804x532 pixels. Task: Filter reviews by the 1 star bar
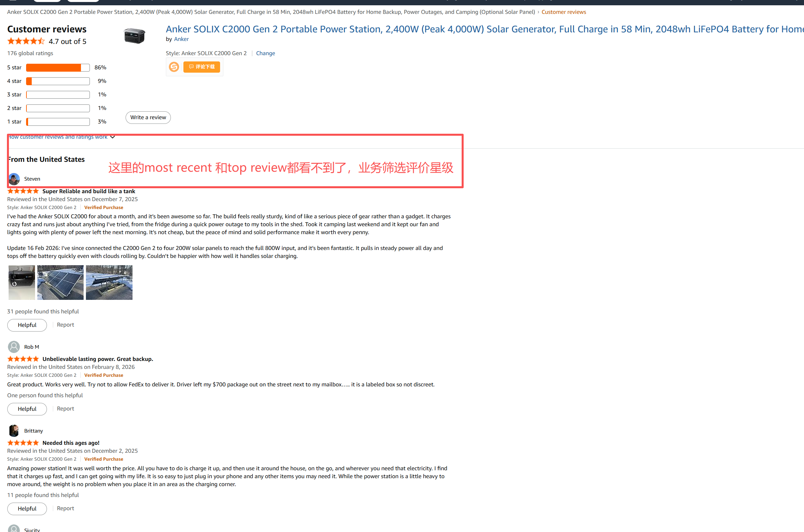58,122
